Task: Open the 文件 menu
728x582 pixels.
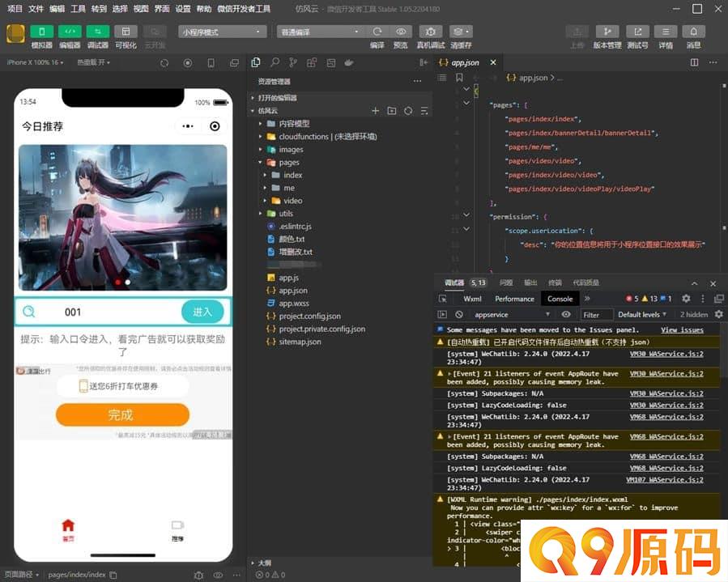Action: tap(36, 9)
